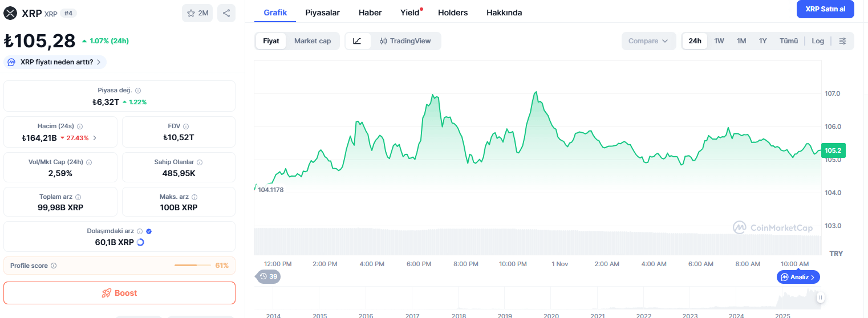Click info icon beside Piyasa değ.
Screen dimensions: 868x318
coord(138,91)
